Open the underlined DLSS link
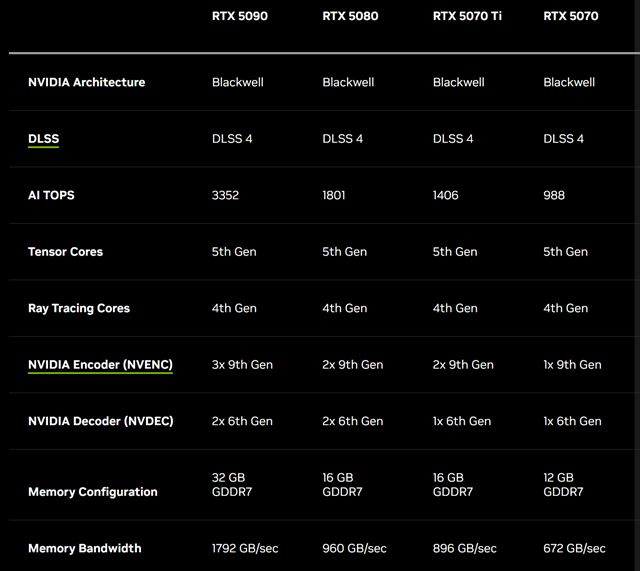The image size is (640, 571). [44, 139]
